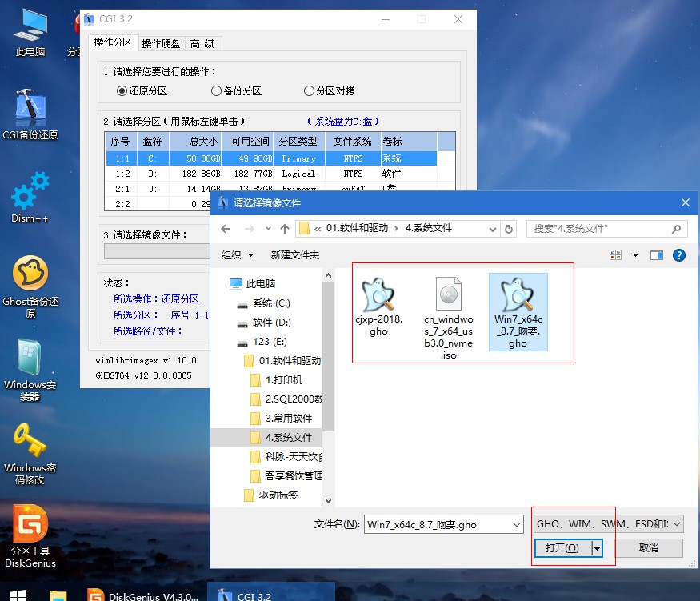Launch the Windows安装器 desktop icon
Screen dimensions: 700x601
click(x=30, y=368)
